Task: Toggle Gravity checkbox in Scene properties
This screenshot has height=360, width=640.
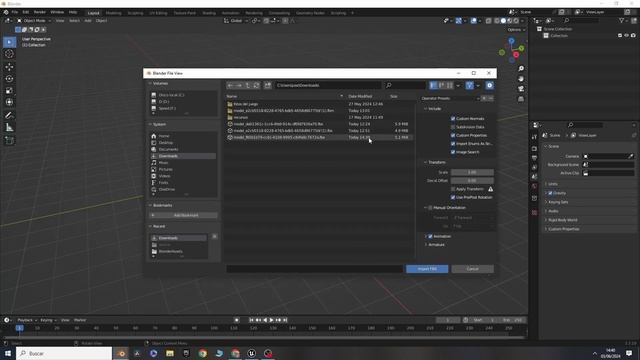Action: [x=550, y=193]
